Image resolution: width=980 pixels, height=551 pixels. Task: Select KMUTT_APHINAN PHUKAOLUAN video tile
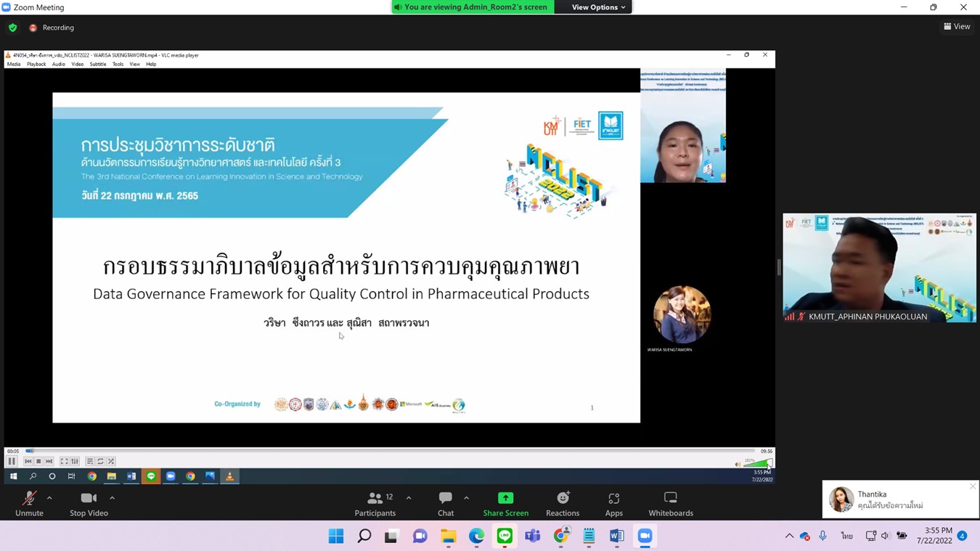click(879, 267)
